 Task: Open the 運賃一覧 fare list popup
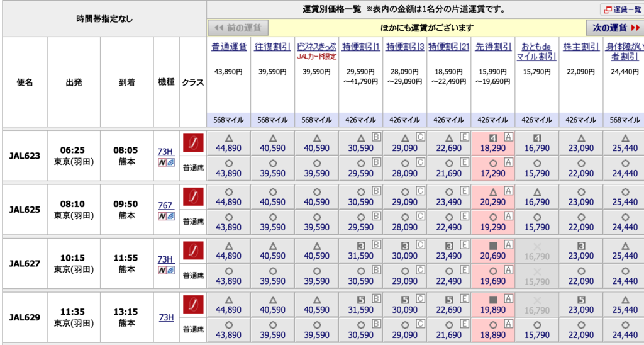(x=621, y=9)
